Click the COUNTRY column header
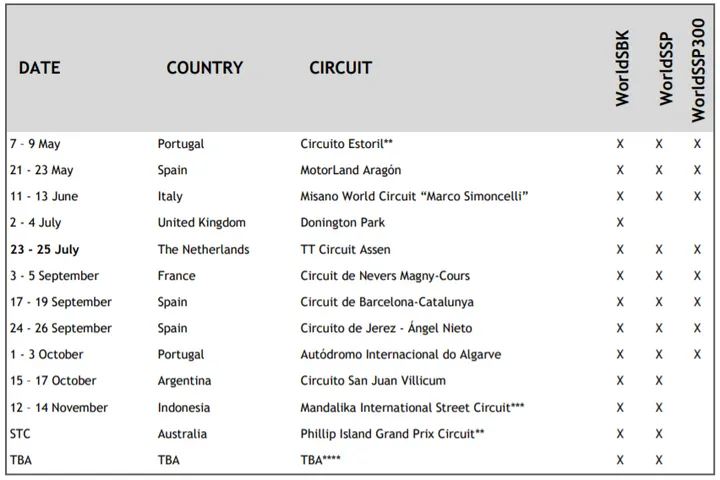Image resolution: width=720 pixels, height=480 pixels. pos(204,68)
